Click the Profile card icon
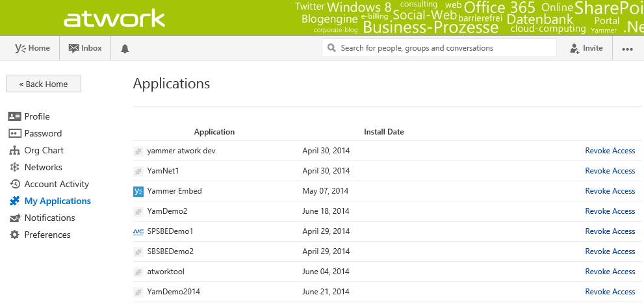 (x=14, y=116)
